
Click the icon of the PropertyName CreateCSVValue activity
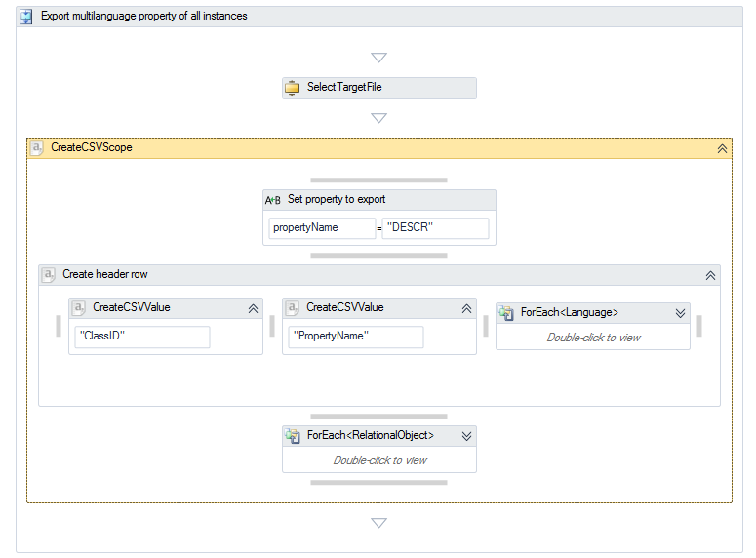click(x=293, y=307)
